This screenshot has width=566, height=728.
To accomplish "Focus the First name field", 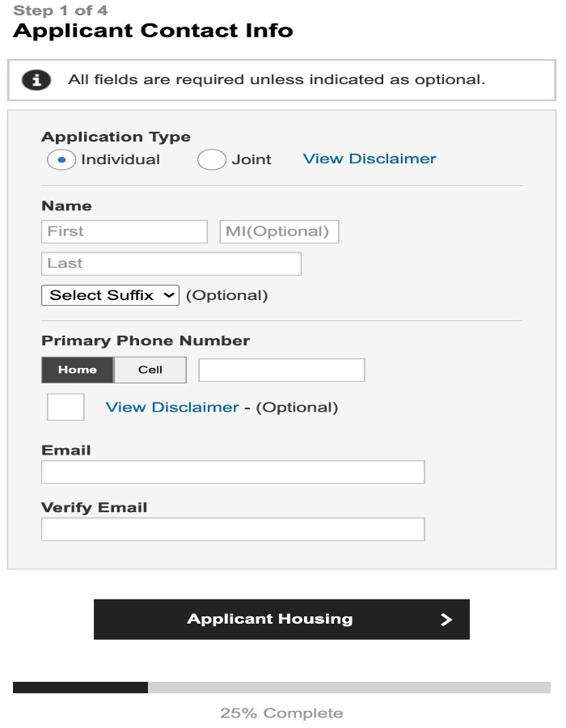I will pos(125,231).
